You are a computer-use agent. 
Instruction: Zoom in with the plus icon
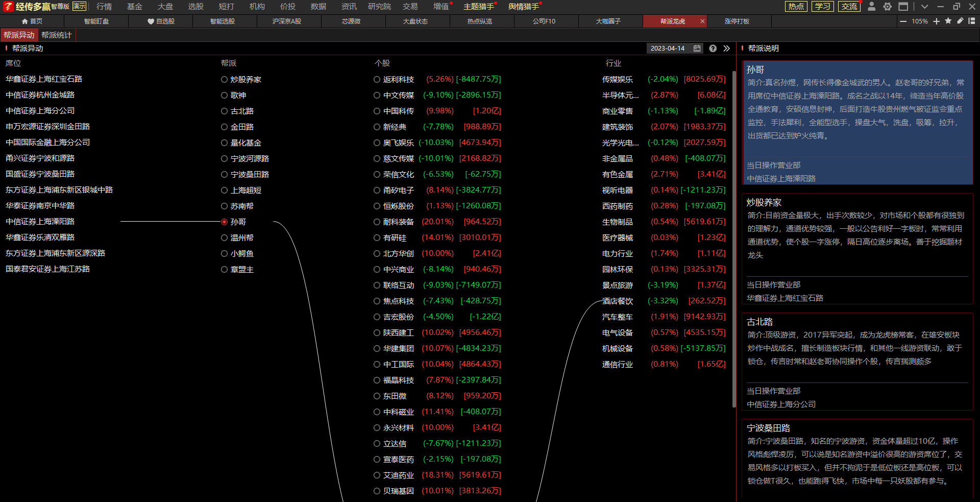[x=937, y=21]
